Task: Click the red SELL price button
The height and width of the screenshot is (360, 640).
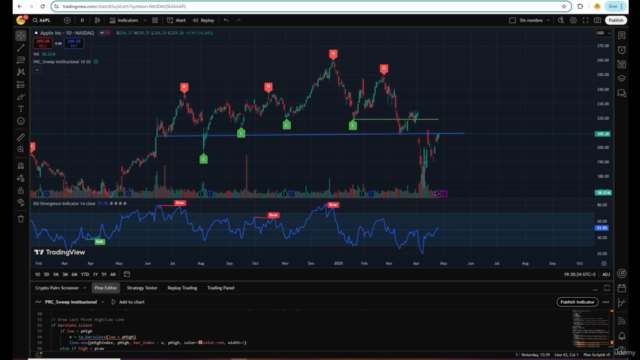Action: tap(43, 43)
